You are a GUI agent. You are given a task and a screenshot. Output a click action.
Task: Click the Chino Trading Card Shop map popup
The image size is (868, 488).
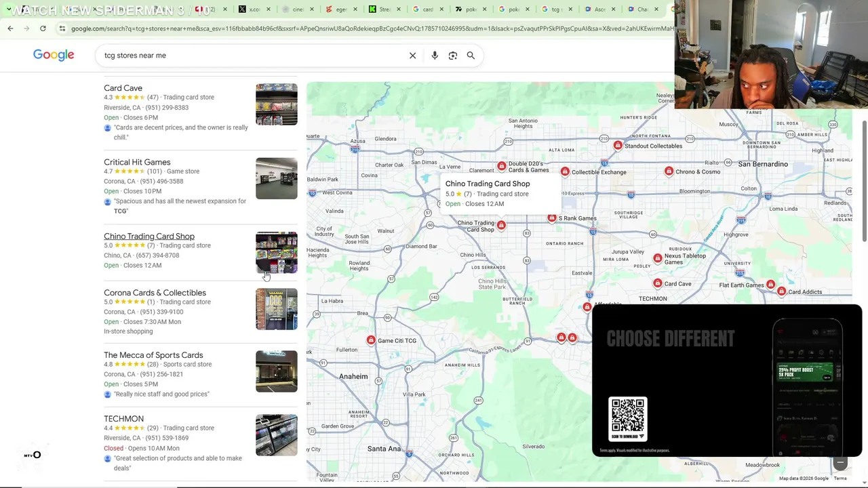coord(501,193)
